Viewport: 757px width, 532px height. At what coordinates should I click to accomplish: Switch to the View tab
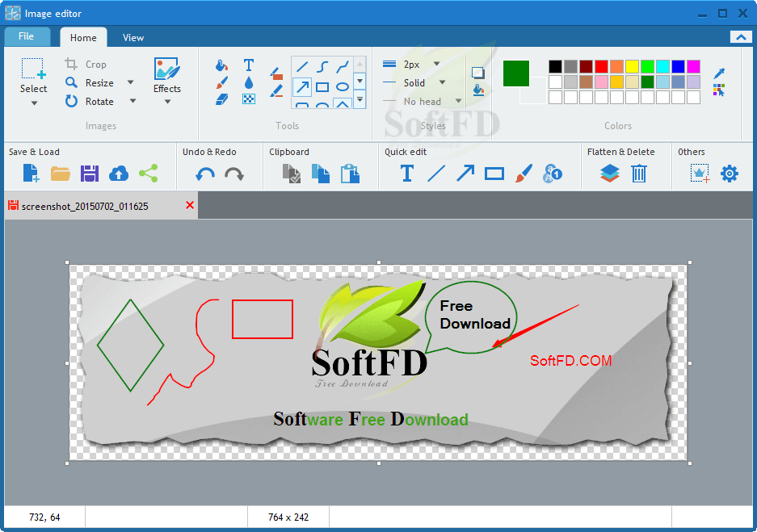click(133, 38)
